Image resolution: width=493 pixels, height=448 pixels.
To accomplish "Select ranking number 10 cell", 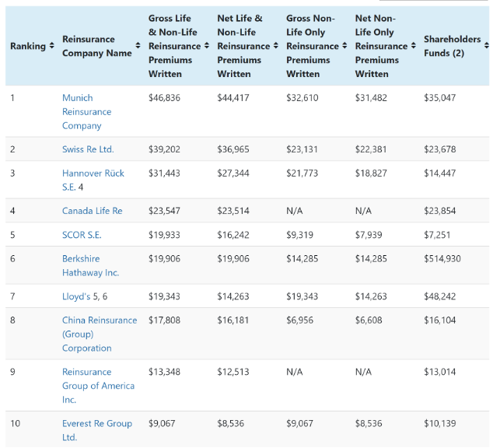I will [x=15, y=423].
